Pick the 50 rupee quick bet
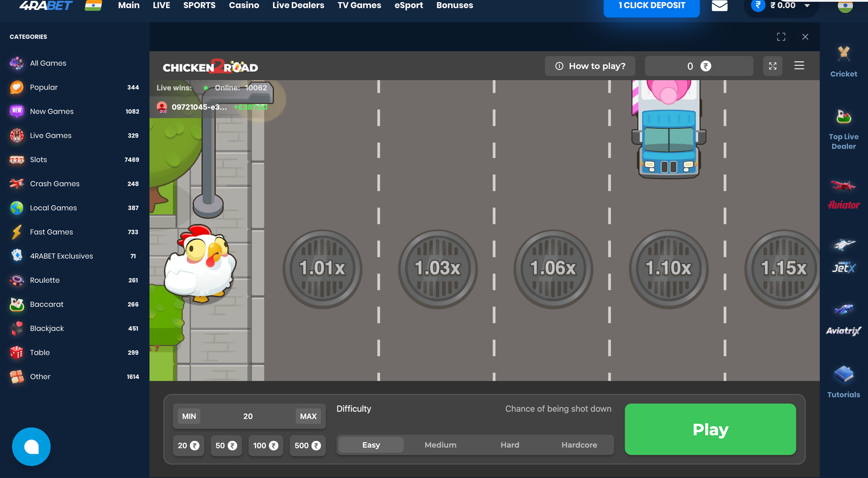 click(x=226, y=445)
